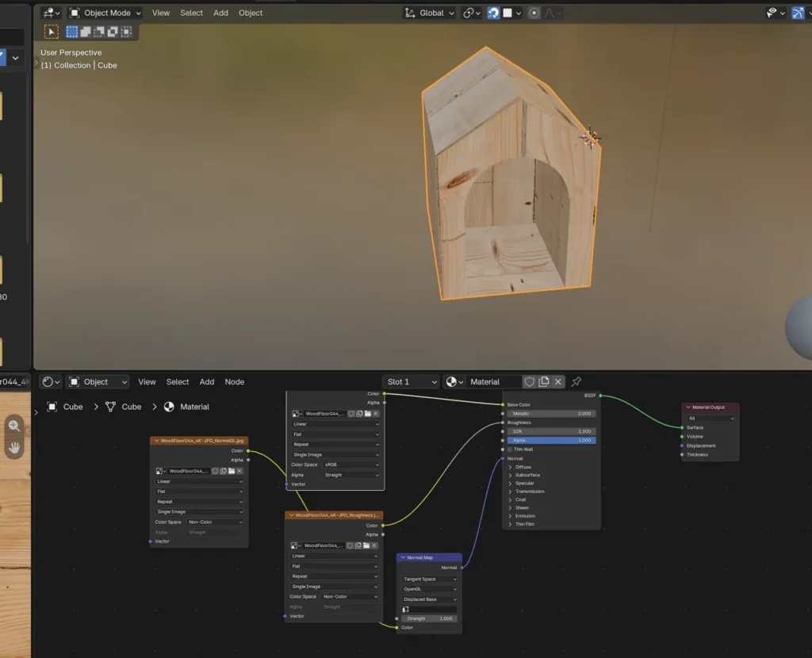812x658 pixels.
Task: Duplicate the Material with the copy icon
Action: pos(544,382)
